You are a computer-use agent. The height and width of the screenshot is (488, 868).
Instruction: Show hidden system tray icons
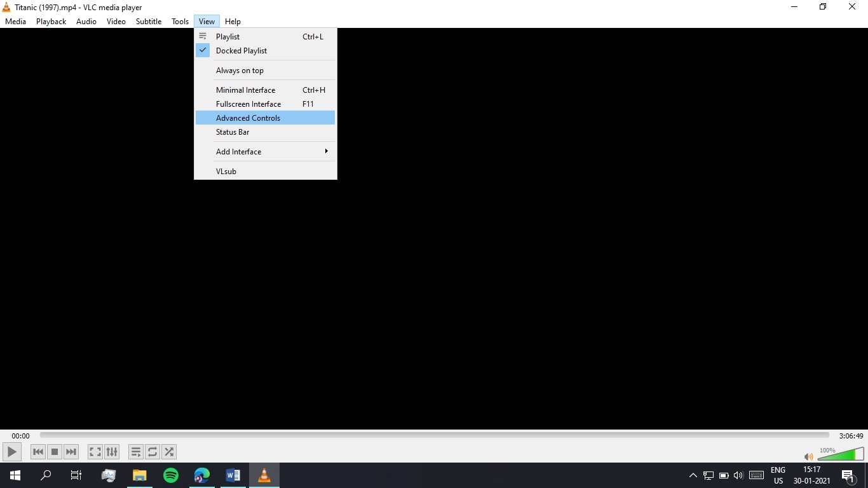pos(693,475)
